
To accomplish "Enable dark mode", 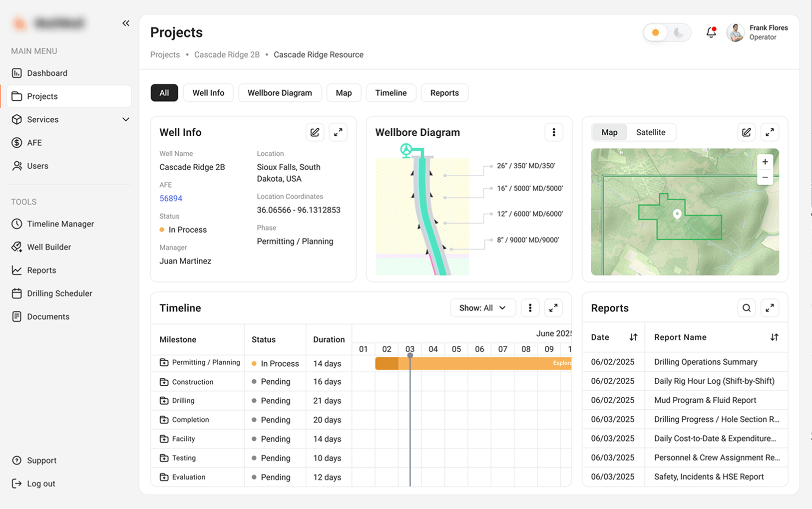I will click(679, 32).
